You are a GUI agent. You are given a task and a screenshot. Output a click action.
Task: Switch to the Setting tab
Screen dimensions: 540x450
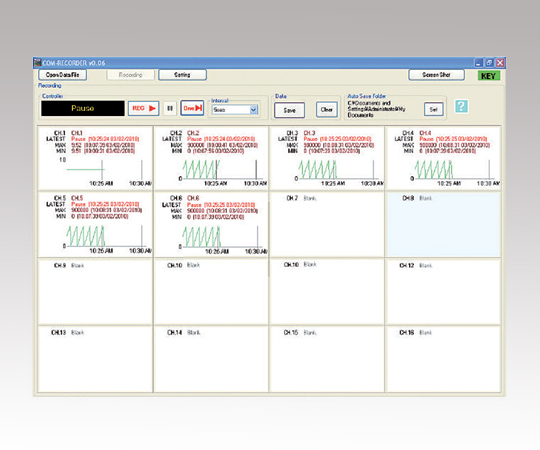pos(182,75)
